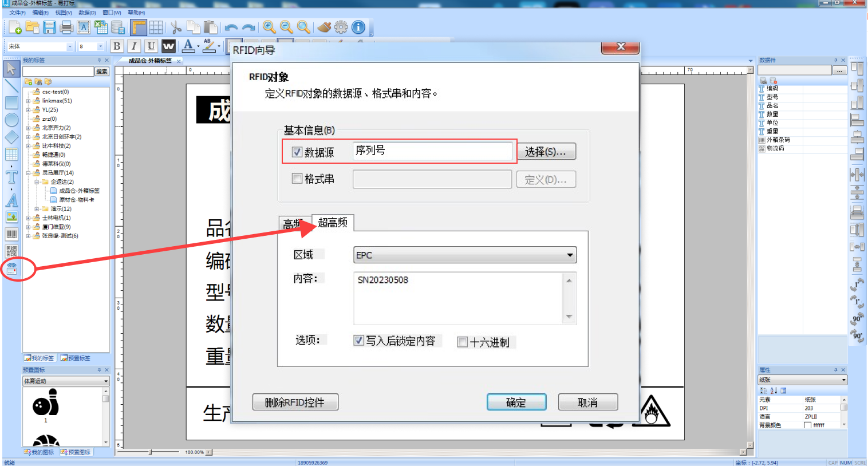
Task: Check the 十六进制 option
Action: [462, 342]
